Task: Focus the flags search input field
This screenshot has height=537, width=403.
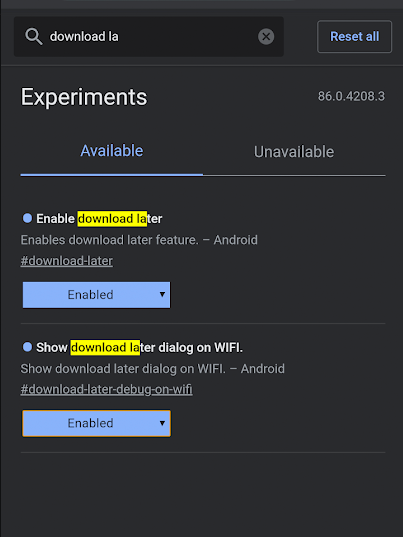Action: (x=149, y=36)
